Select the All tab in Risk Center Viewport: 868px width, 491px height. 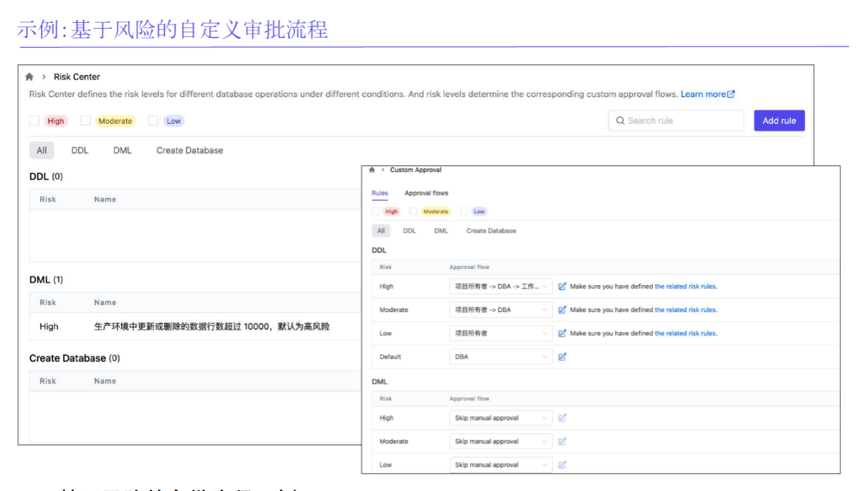click(x=42, y=150)
